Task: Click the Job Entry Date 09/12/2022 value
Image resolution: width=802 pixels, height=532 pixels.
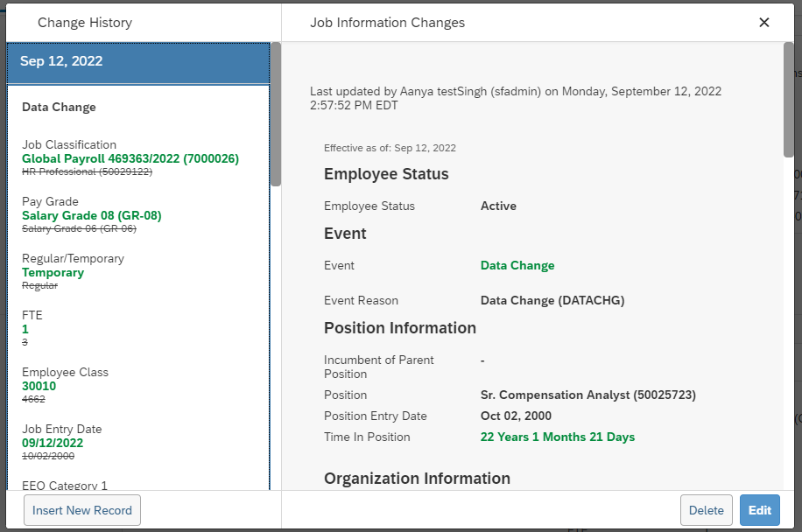Action: (x=53, y=443)
